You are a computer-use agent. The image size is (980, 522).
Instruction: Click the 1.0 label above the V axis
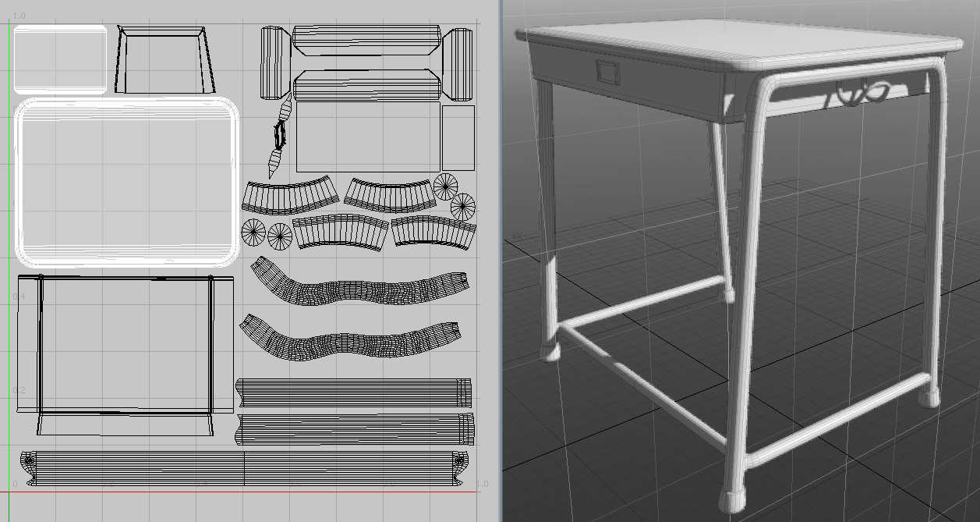(19, 16)
